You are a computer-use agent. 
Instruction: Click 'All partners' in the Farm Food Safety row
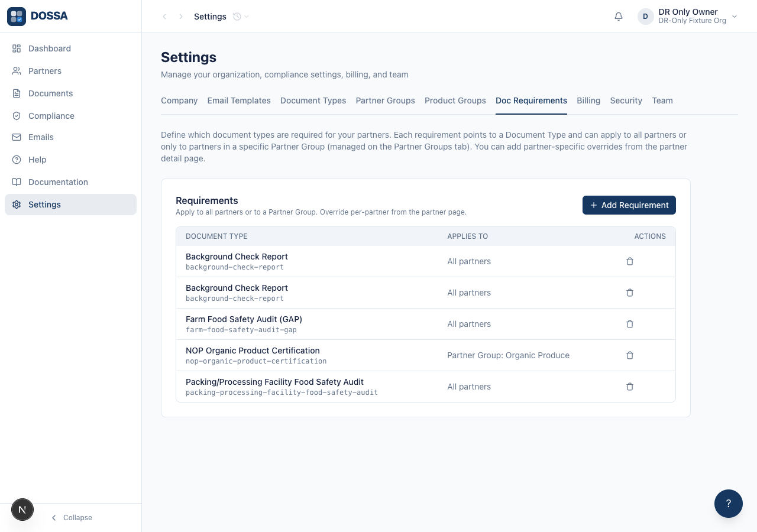(469, 324)
